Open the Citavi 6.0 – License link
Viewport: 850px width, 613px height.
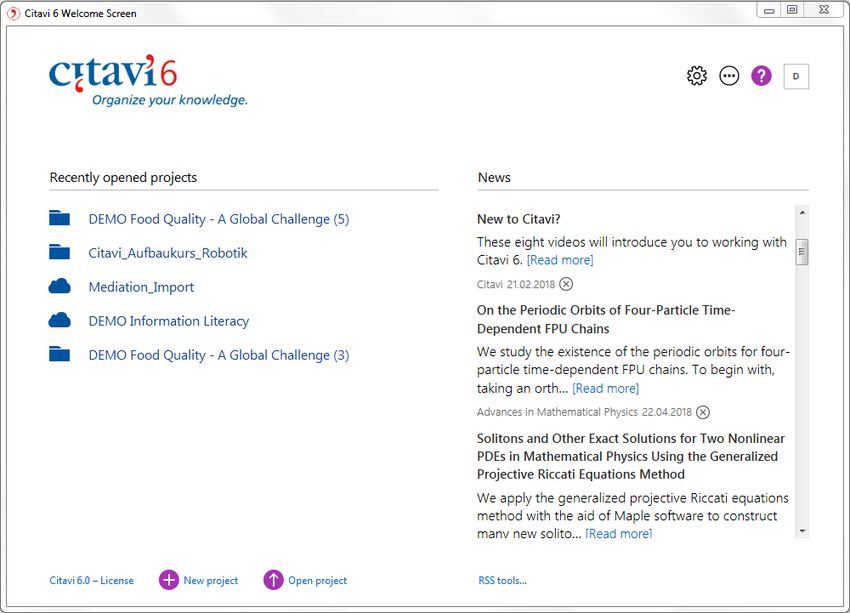click(x=92, y=580)
